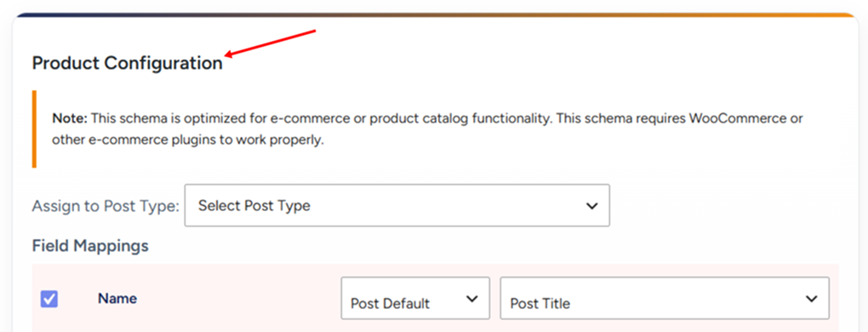Viewport: 868px width, 332px height.
Task: Click the gradient bar atop the panel
Action: 434,15
